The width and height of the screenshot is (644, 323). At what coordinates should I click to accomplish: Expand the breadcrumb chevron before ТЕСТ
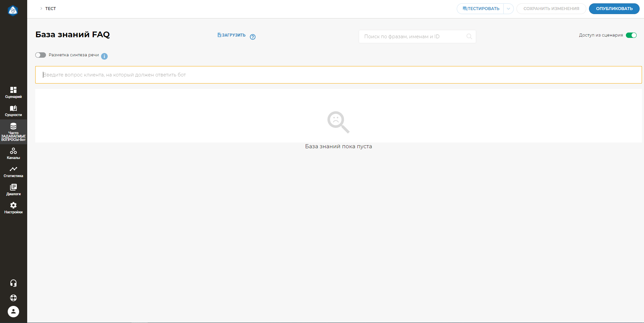[x=41, y=8]
